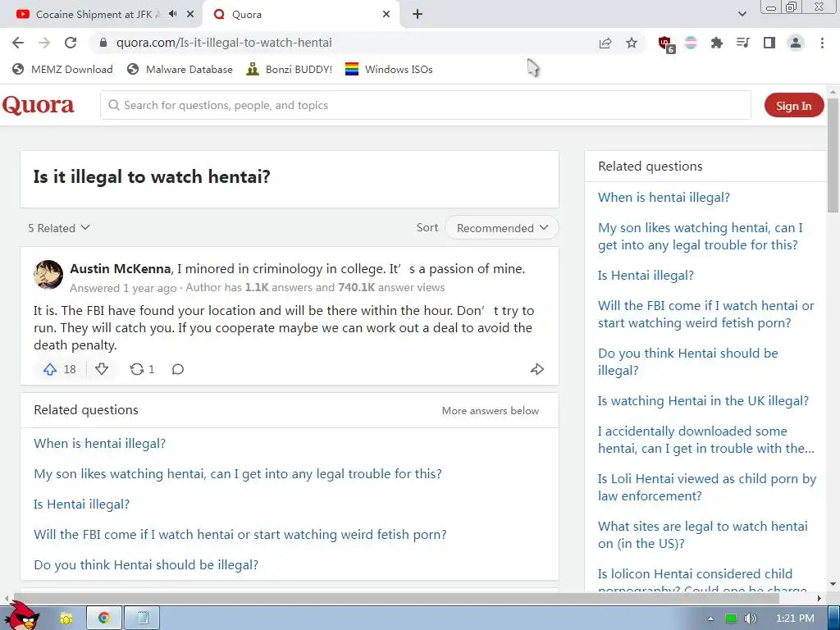Click the scroll down arrow of vertical scrollbar
This screenshot has height=630, width=840.
[833, 584]
